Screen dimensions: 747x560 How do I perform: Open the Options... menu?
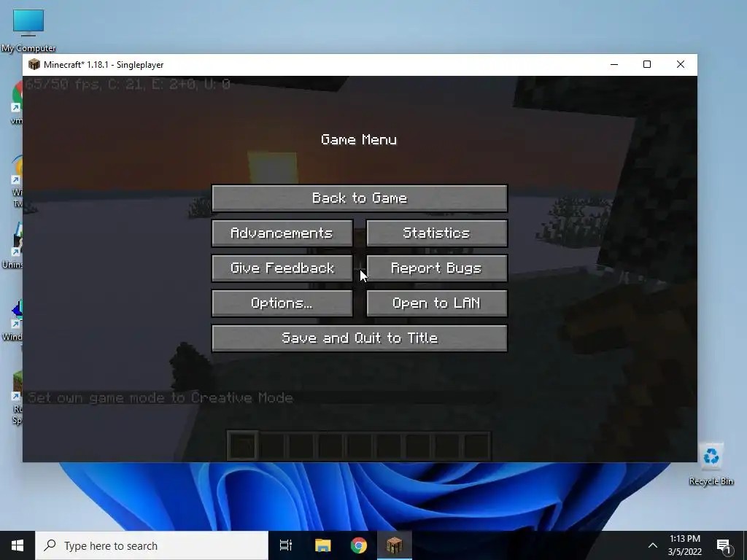tap(282, 303)
